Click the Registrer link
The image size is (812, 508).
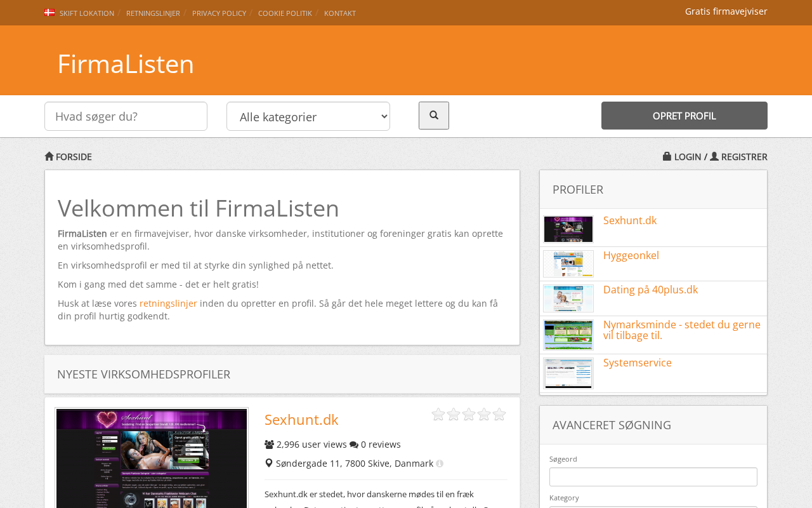point(744,157)
